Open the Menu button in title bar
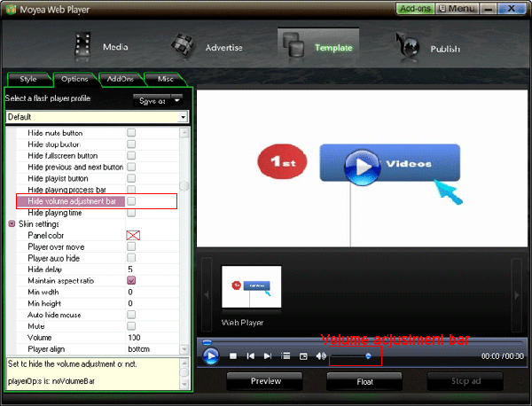Viewport: 532px width, 406px height. coord(457,9)
